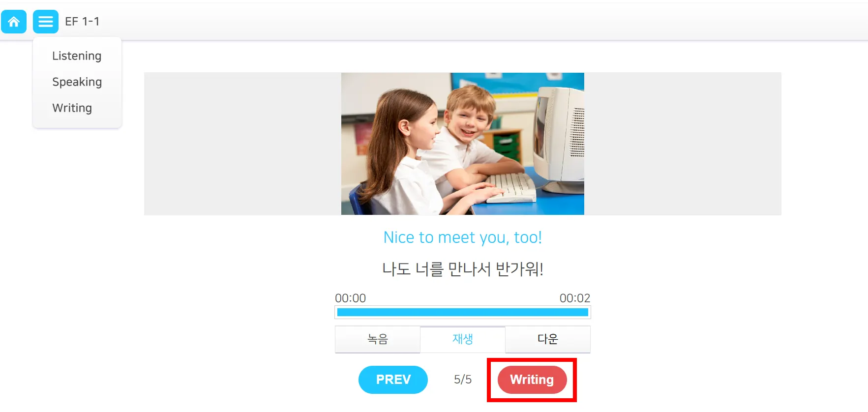This screenshot has height=412, width=868.
Task: Select the 재생 playback tab
Action: 463,339
